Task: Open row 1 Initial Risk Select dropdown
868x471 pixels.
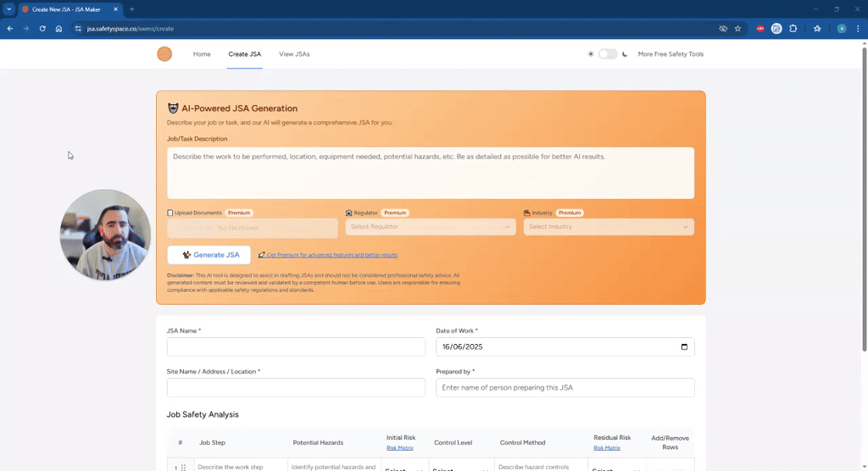Action: (x=404, y=468)
